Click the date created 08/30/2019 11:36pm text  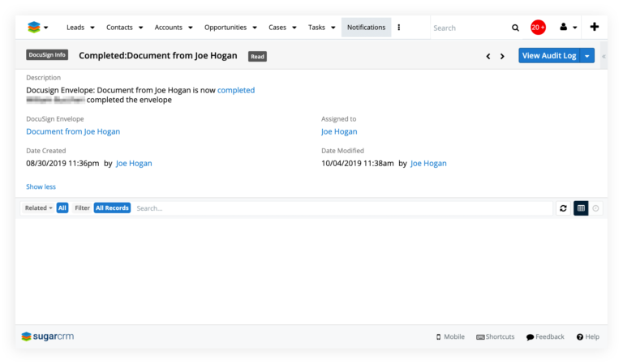click(x=62, y=163)
